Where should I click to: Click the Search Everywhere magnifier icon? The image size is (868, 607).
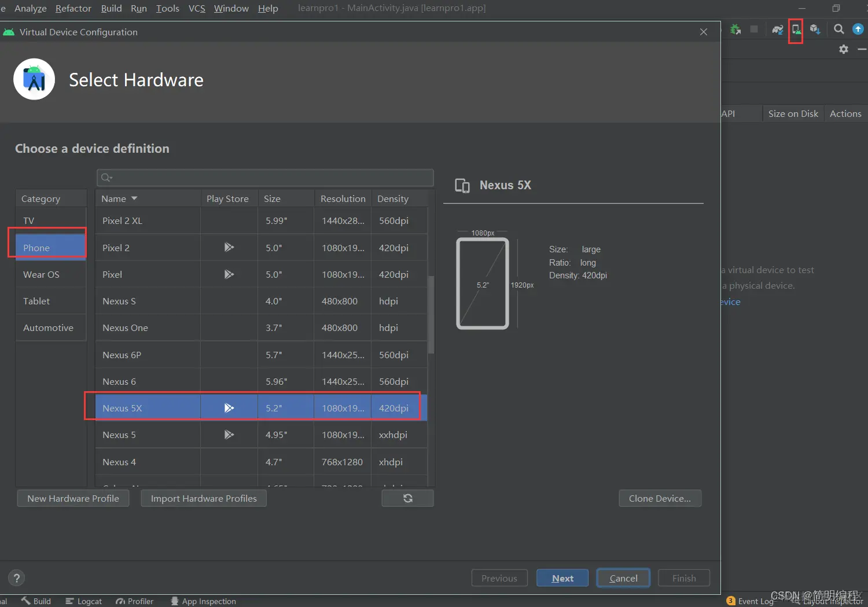pos(838,30)
